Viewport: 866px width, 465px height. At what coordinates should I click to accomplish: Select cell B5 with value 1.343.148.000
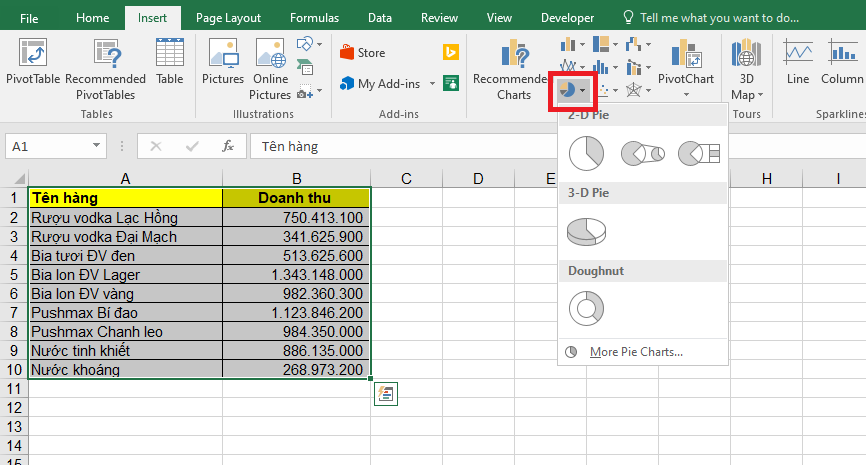point(296,274)
